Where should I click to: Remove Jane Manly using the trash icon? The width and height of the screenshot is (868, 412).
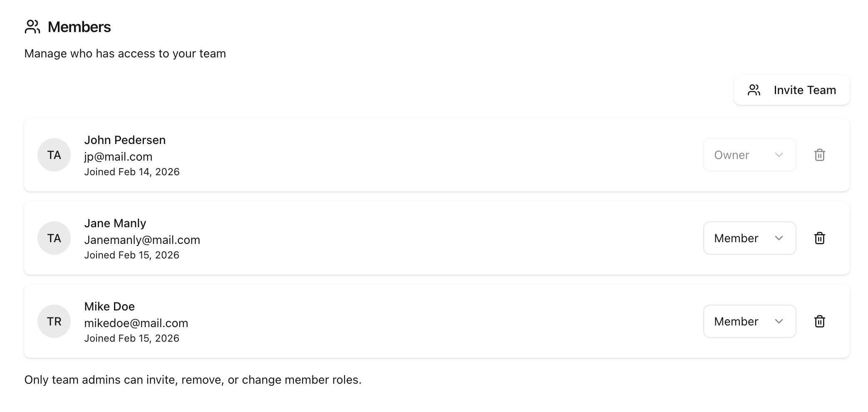(x=819, y=238)
